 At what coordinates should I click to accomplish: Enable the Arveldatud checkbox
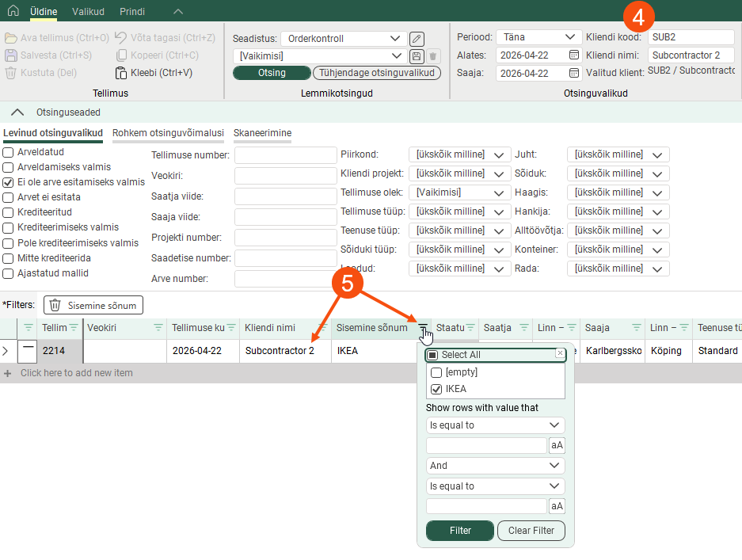click(x=8, y=152)
